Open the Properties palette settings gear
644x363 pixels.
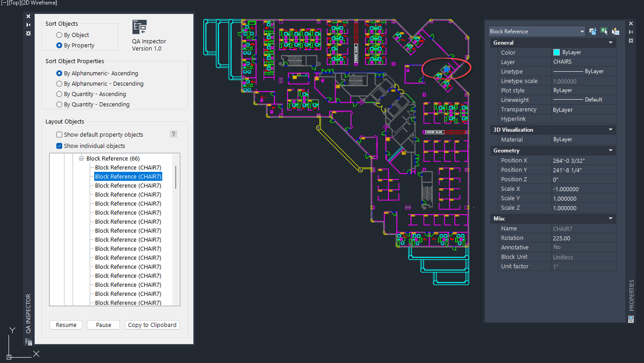click(631, 41)
